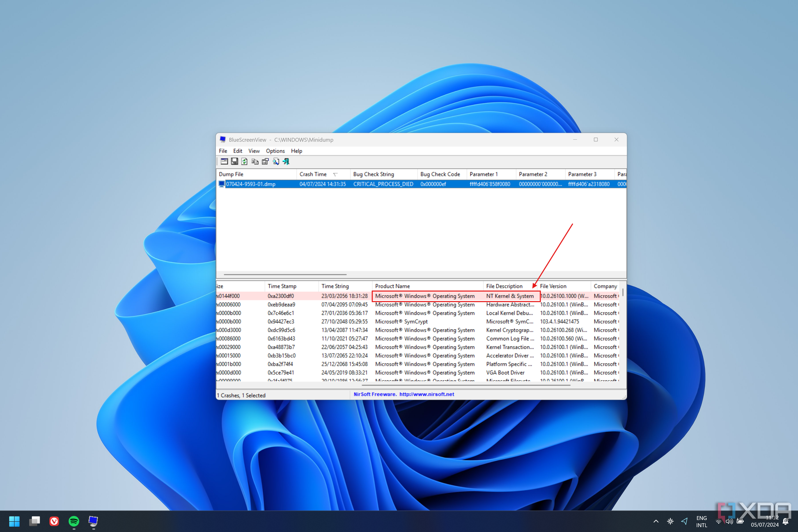798x532 pixels.
Task: Sort drivers by the File Version header
Action: coord(564,286)
